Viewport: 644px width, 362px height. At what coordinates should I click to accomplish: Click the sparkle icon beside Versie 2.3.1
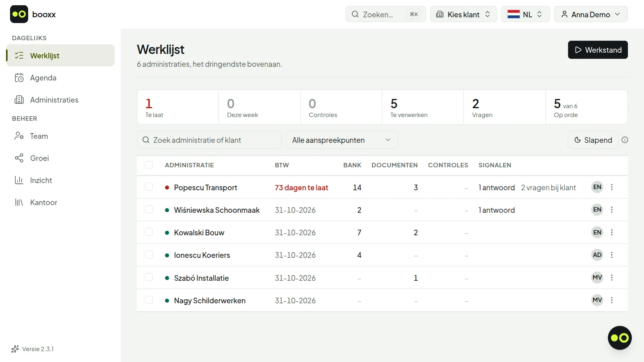15,349
